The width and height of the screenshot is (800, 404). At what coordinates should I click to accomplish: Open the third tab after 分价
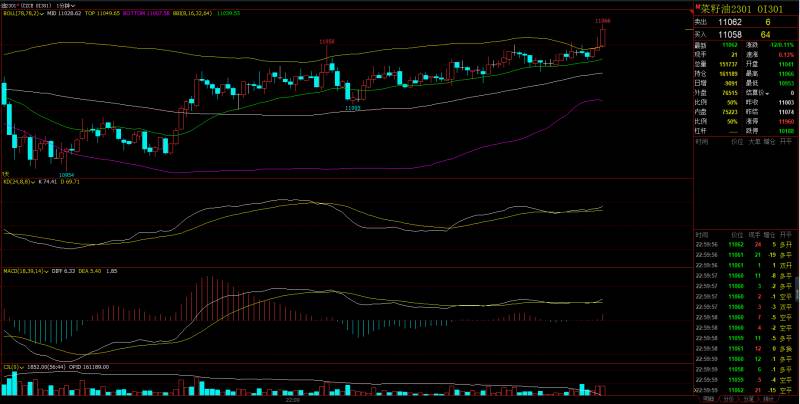[x=748, y=398]
